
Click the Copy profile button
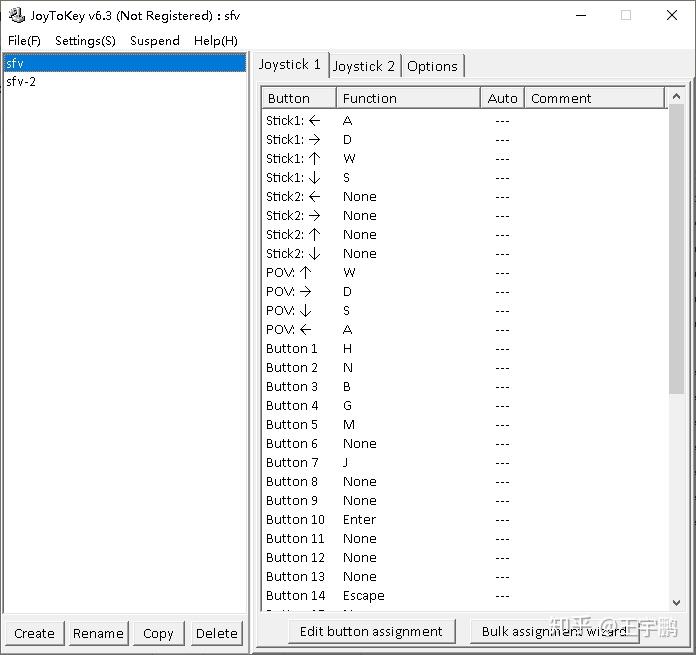(158, 633)
